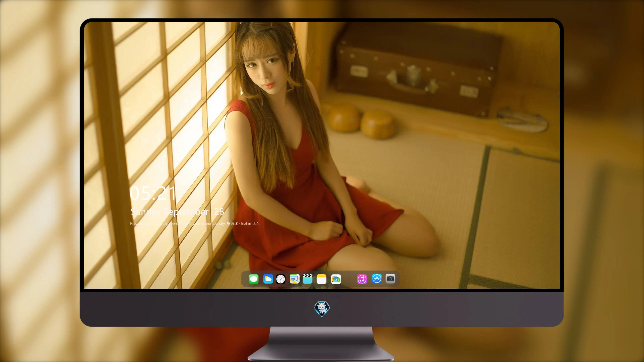Launch the Videos clapperboard app

point(308,279)
